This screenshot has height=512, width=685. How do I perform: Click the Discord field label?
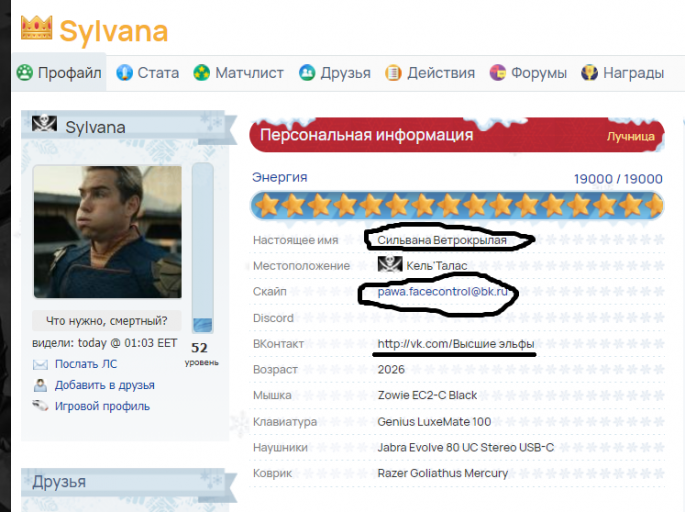(273, 318)
